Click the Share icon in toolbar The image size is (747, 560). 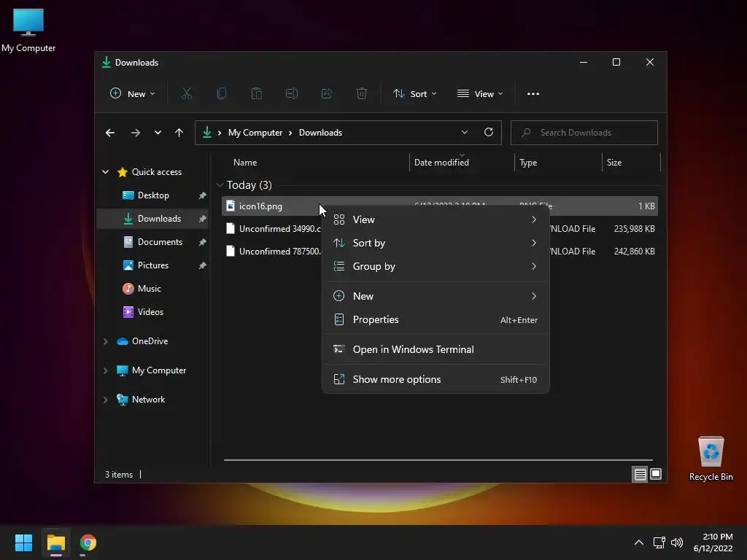(x=326, y=94)
